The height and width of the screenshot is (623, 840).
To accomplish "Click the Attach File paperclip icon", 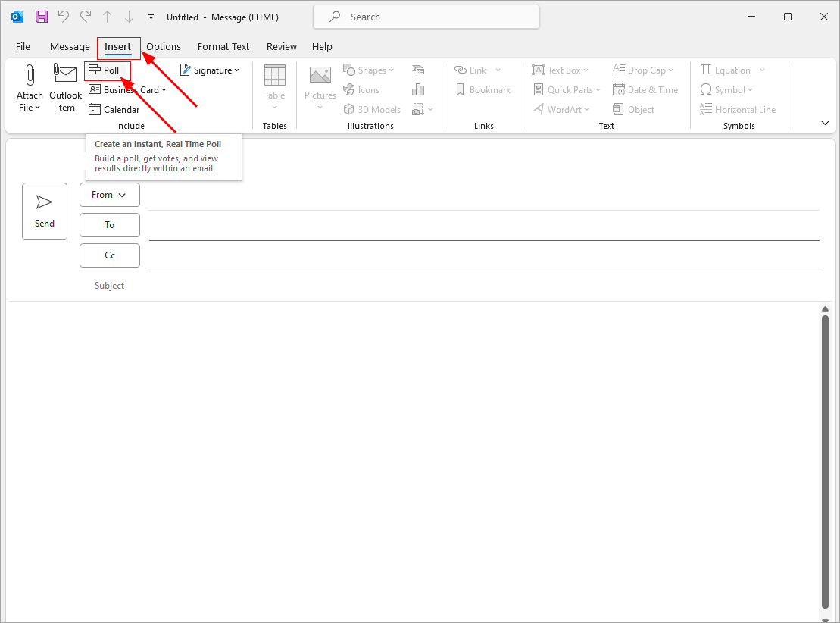I will [30, 76].
